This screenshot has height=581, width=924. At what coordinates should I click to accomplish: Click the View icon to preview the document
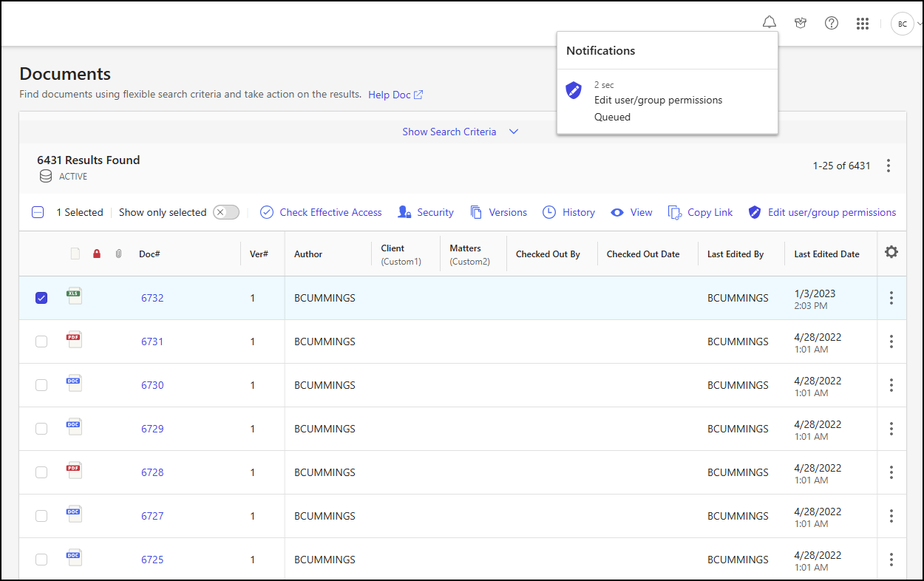(x=631, y=212)
